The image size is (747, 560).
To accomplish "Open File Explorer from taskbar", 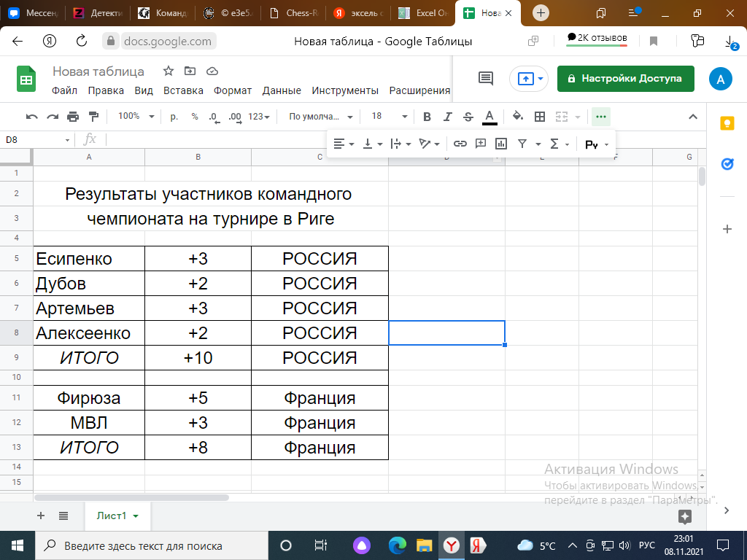I will [x=424, y=545].
